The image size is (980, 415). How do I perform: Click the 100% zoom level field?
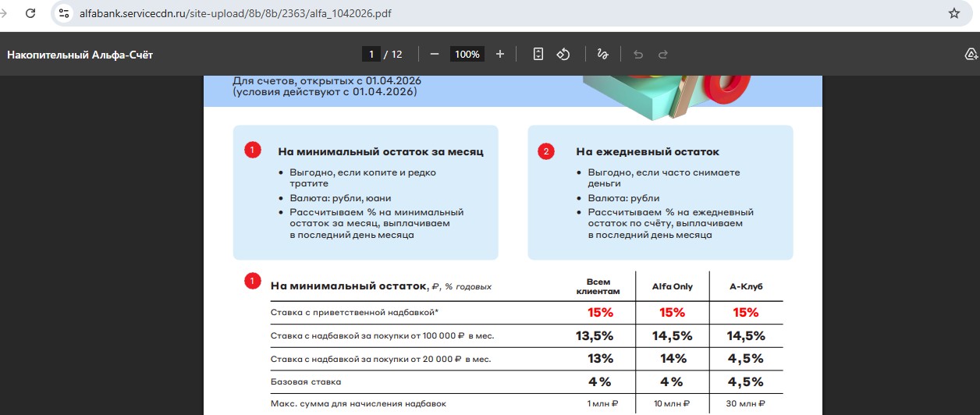point(467,54)
